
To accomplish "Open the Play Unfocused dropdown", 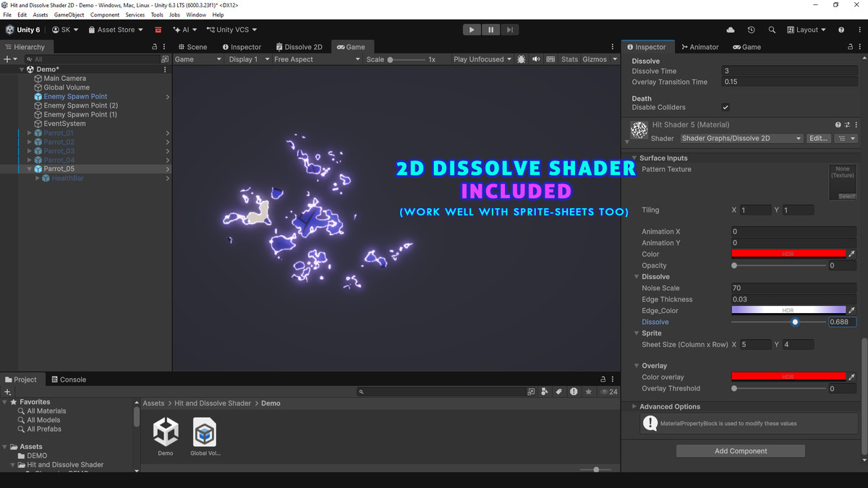I will tap(482, 59).
